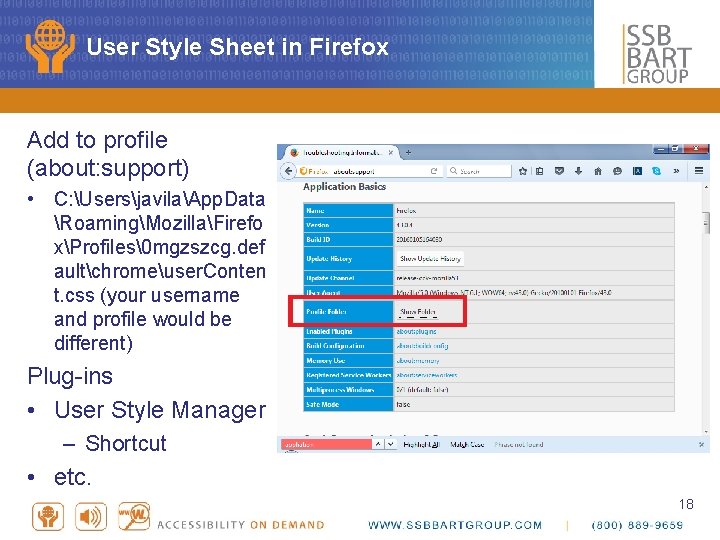Click the 'Application Basics' heading
This screenshot has height=540, width=720.
(x=344, y=187)
